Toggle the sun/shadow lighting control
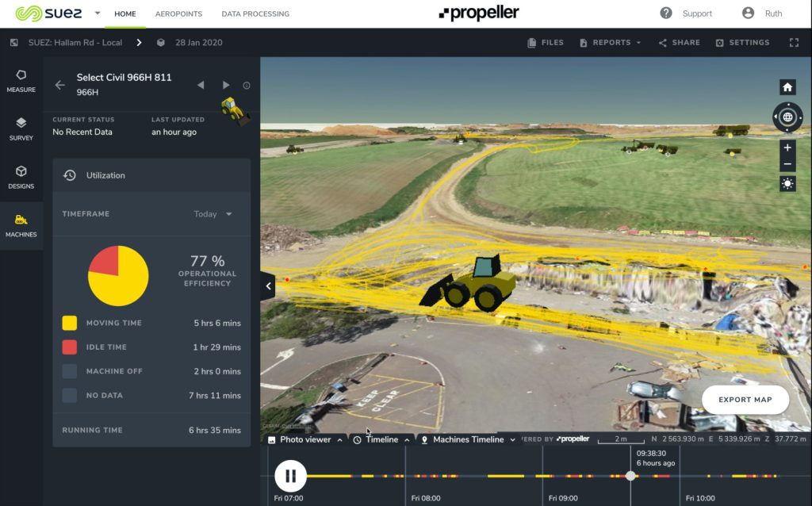812x506 pixels. click(787, 183)
